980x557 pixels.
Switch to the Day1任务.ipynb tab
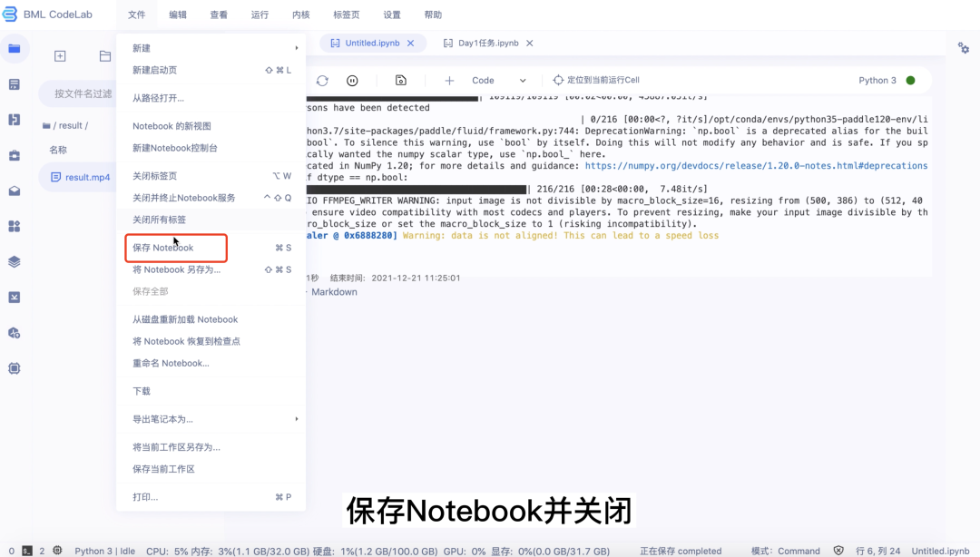pyautogui.click(x=488, y=44)
